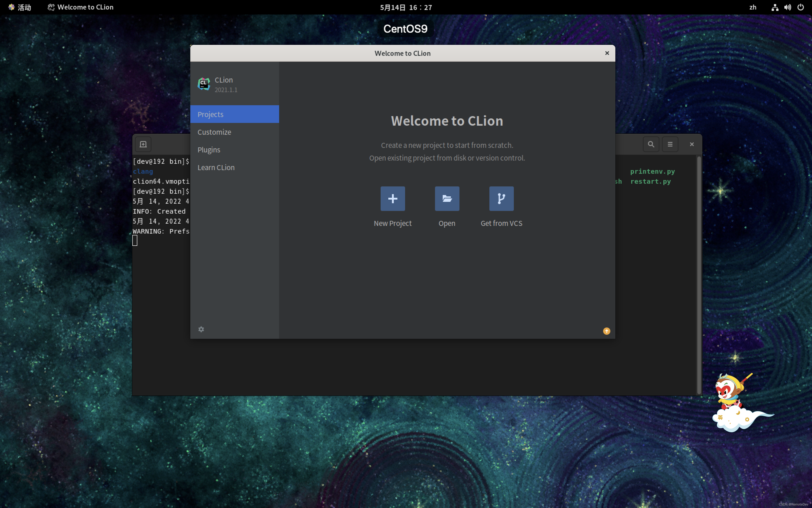Open the settings gear in CLion sidebar
Viewport: 812px width, 508px height.
(201, 329)
